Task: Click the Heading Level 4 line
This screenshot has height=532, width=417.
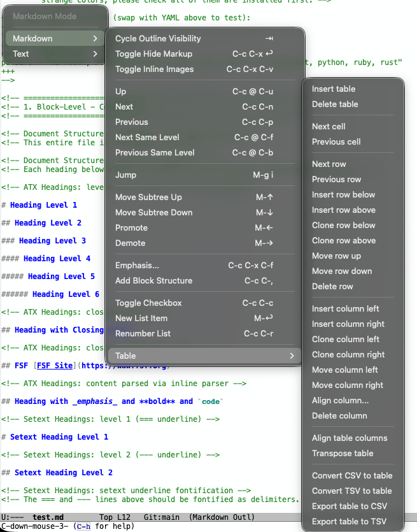Action: [46, 259]
